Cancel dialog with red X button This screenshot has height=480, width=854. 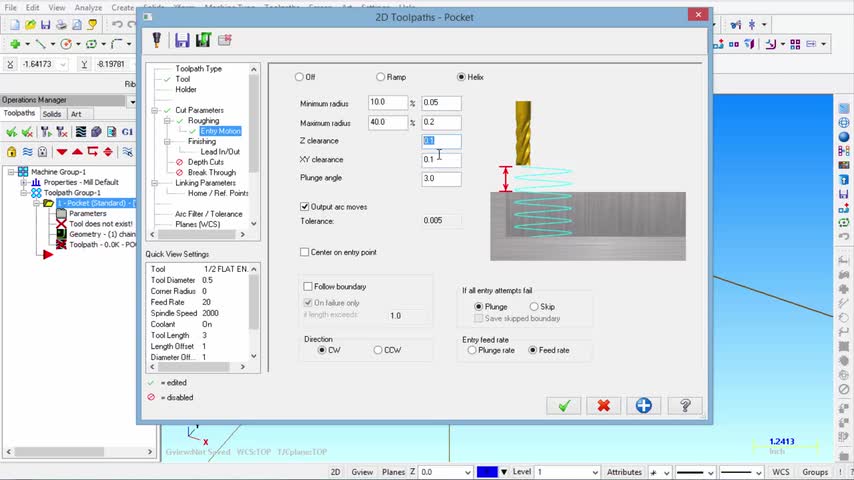[x=603, y=405]
